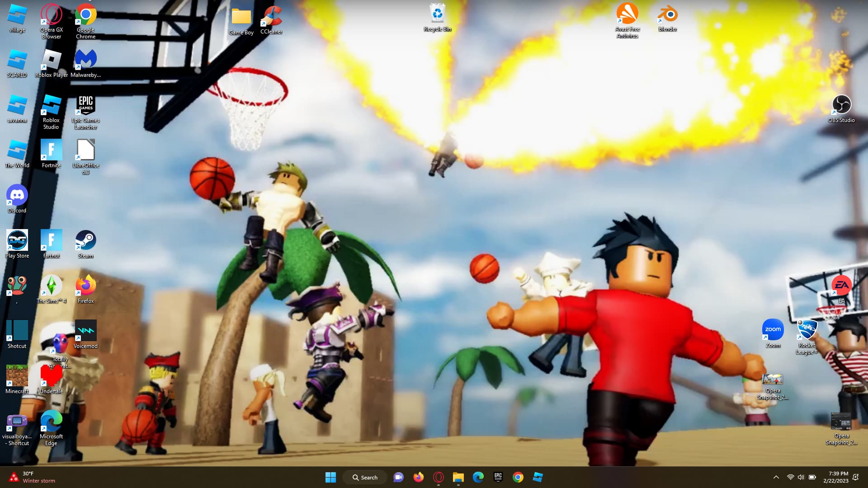Open the notifications bell icon
This screenshot has height=488, width=868.
point(855,477)
